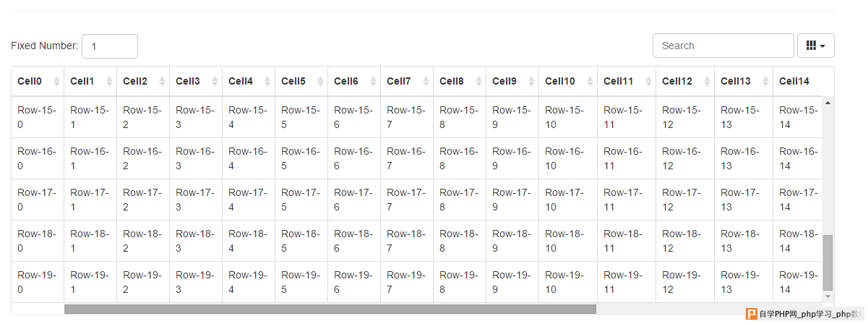868x324 pixels.
Task: Click the Fixed Number input field
Action: point(110,46)
